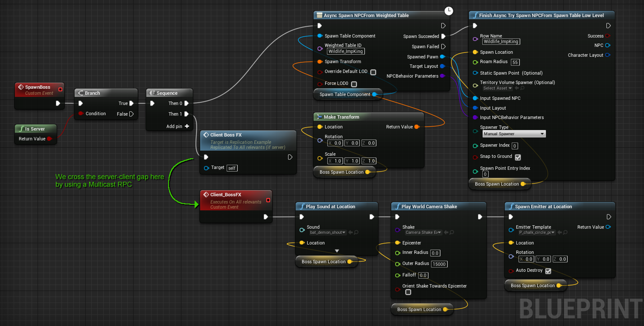Click the Spawn Succeeded execution output pin
This screenshot has width=644, height=326.
click(x=443, y=36)
